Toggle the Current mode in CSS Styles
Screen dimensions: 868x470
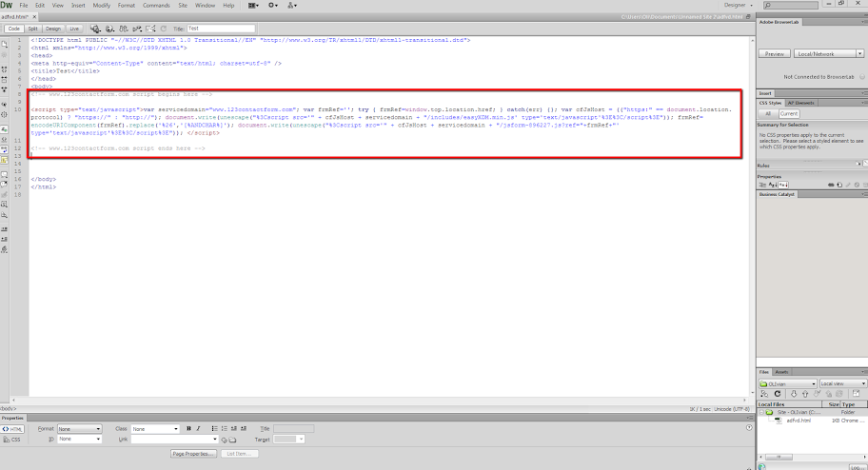pos(788,113)
